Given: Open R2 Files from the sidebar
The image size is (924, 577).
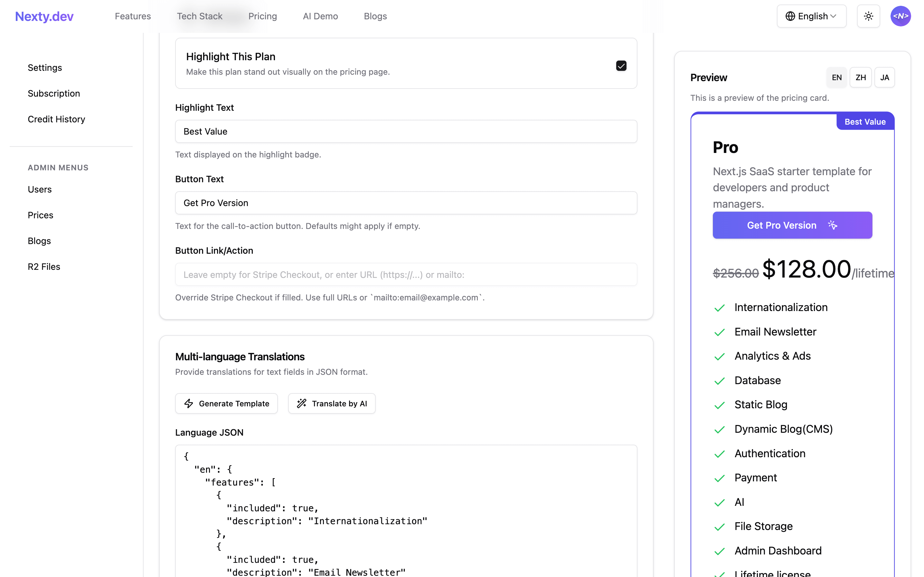Looking at the screenshot, I should pyautogui.click(x=43, y=266).
